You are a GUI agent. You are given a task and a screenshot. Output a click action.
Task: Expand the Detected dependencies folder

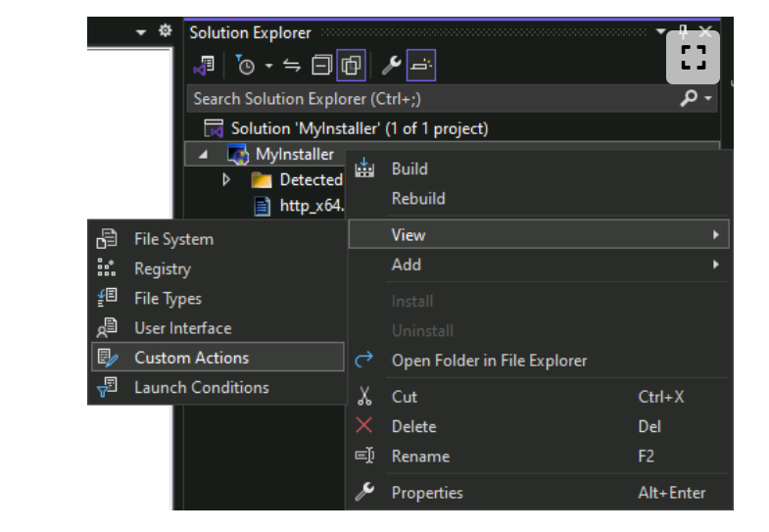tap(226, 180)
